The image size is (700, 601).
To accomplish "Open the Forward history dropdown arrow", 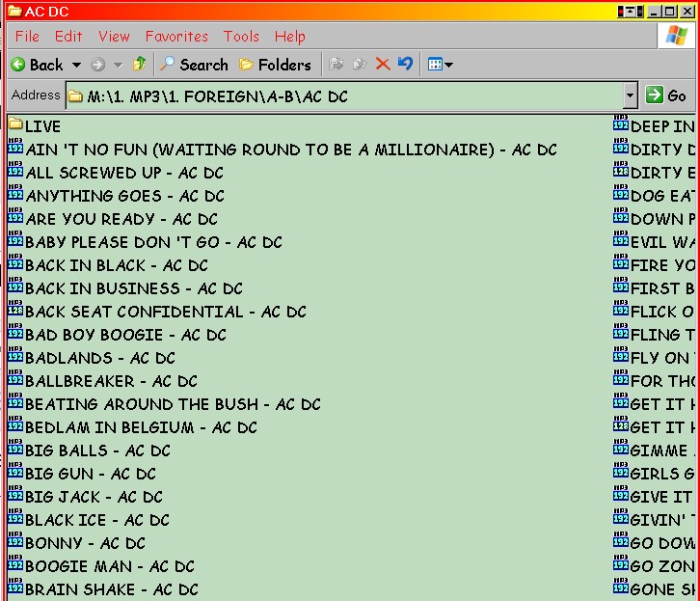I will pyautogui.click(x=118, y=66).
